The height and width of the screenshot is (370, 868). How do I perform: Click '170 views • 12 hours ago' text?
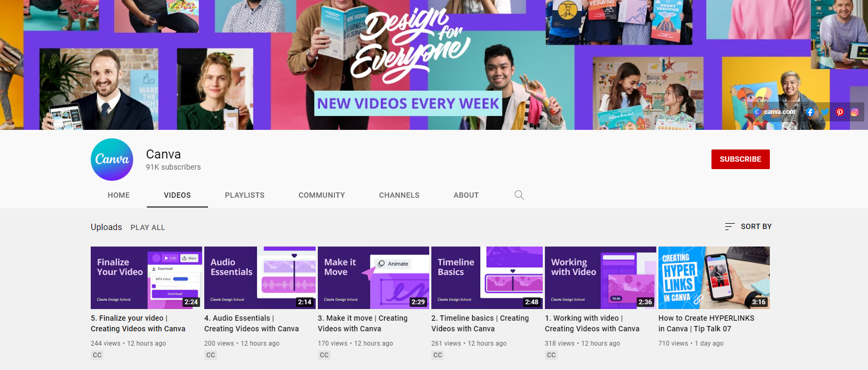point(355,343)
